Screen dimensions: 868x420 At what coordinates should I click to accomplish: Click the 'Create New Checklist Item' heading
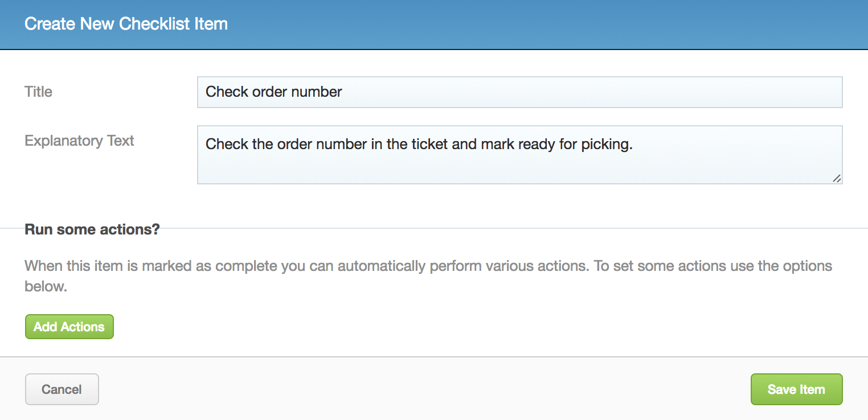126,24
